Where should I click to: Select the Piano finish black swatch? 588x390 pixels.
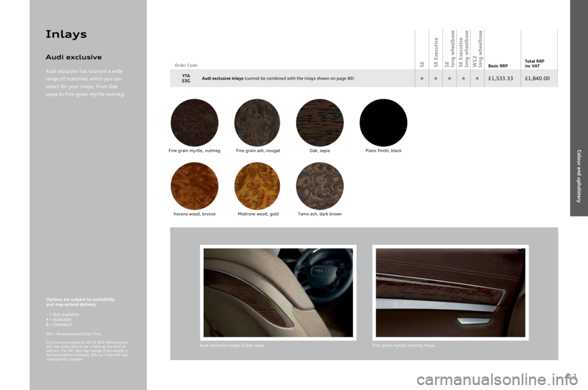tap(383, 122)
